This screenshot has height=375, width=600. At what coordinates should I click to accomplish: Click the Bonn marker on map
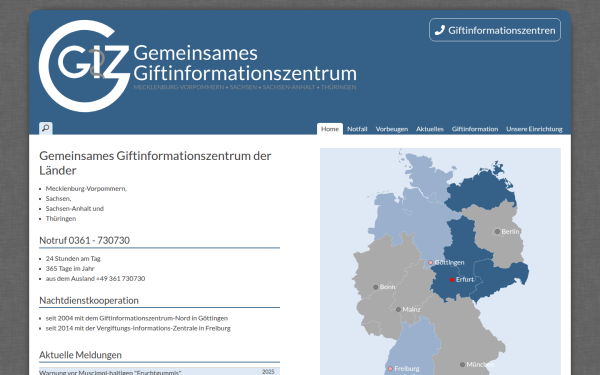pos(376,287)
